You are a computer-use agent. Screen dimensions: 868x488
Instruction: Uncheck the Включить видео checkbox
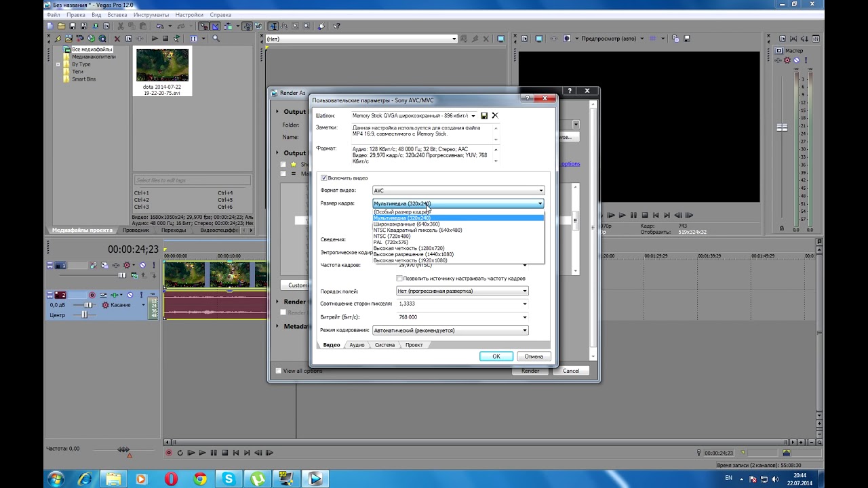tap(324, 178)
